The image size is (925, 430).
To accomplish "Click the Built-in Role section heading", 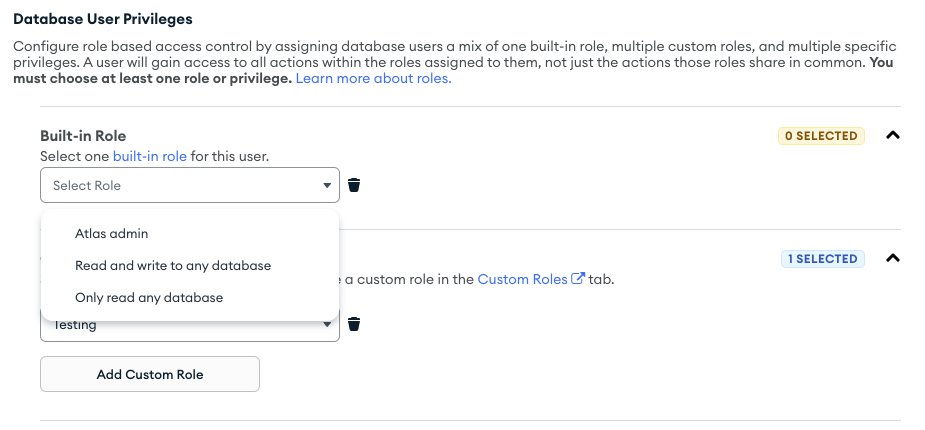I will pos(83,135).
